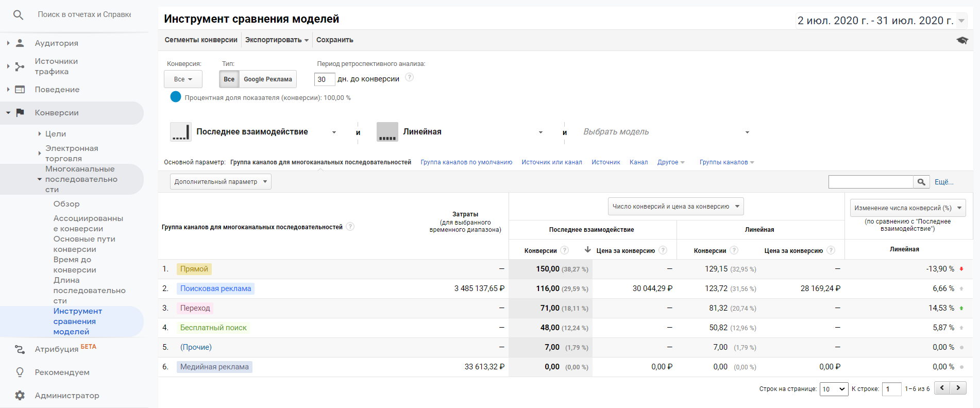
Task: Click Сегменты конверсии button
Action: (201, 40)
